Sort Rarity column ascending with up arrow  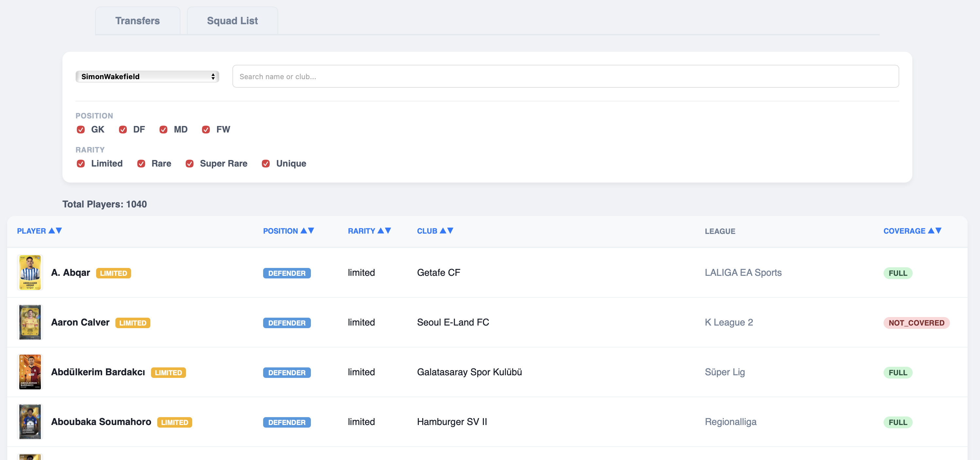(x=381, y=231)
